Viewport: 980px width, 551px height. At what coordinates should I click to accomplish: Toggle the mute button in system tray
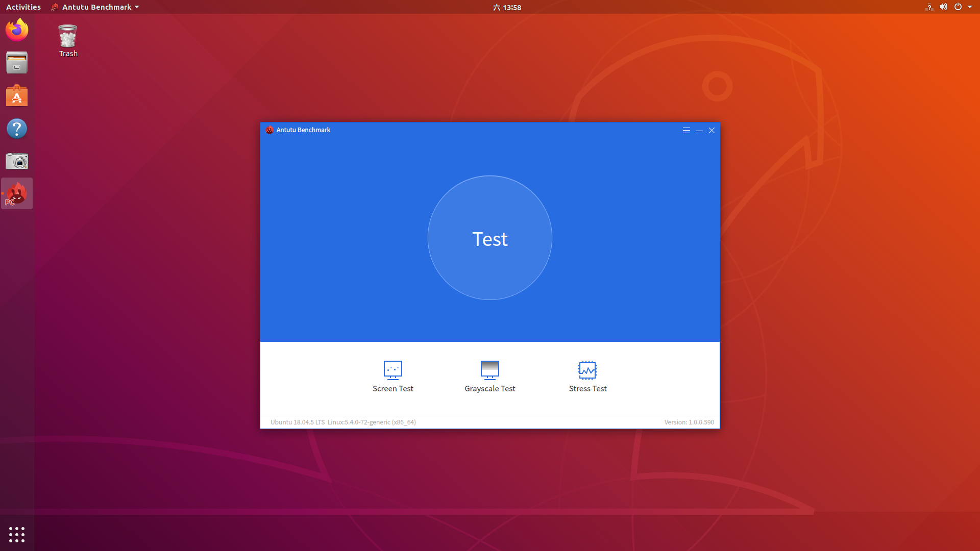(942, 8)
